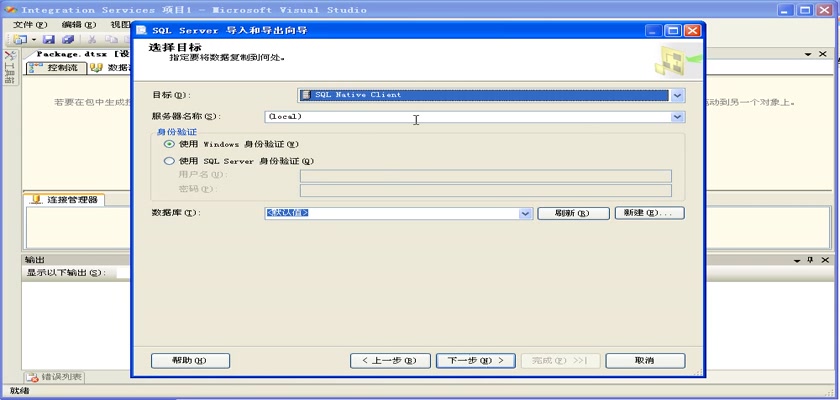The width and height of the screenshot is (840, 400).
Task: Click the 服务器名称 (local) input field
Action: (468, 117)
